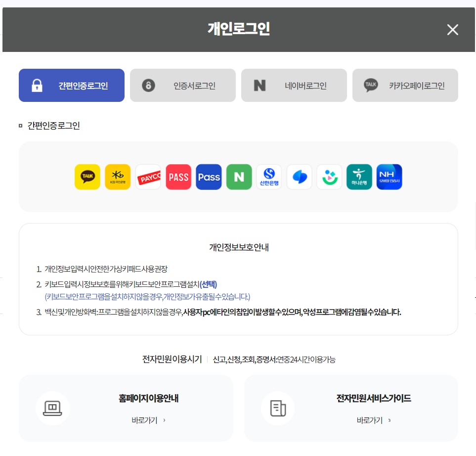Select the NH 모바일인증서 icon
Viewport: 476px width, 456px height.
tap(389, 177)
